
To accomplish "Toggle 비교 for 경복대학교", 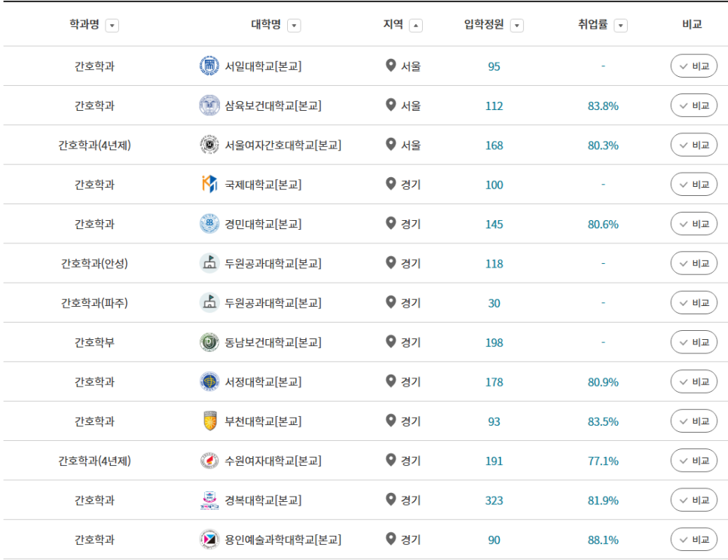I will (x=693, y=500).
